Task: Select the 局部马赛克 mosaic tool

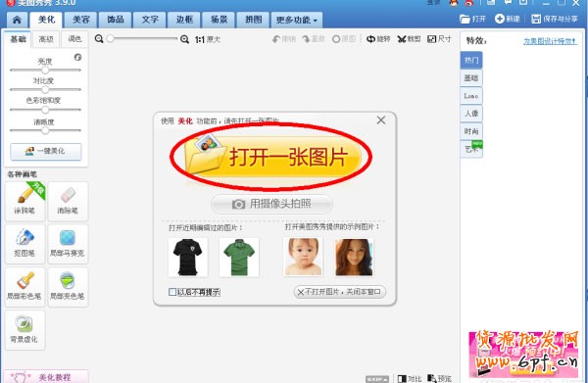Action: tap(68, 244)
